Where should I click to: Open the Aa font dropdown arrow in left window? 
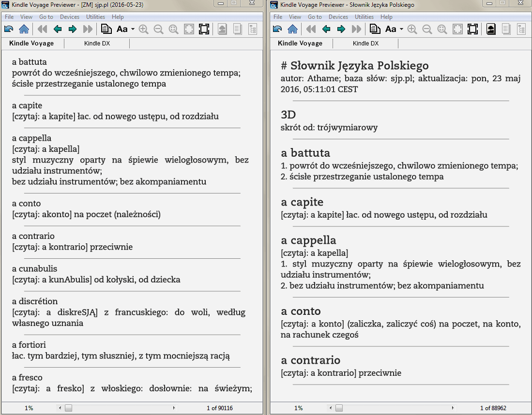pyautogui.click(x=133, y=29)
